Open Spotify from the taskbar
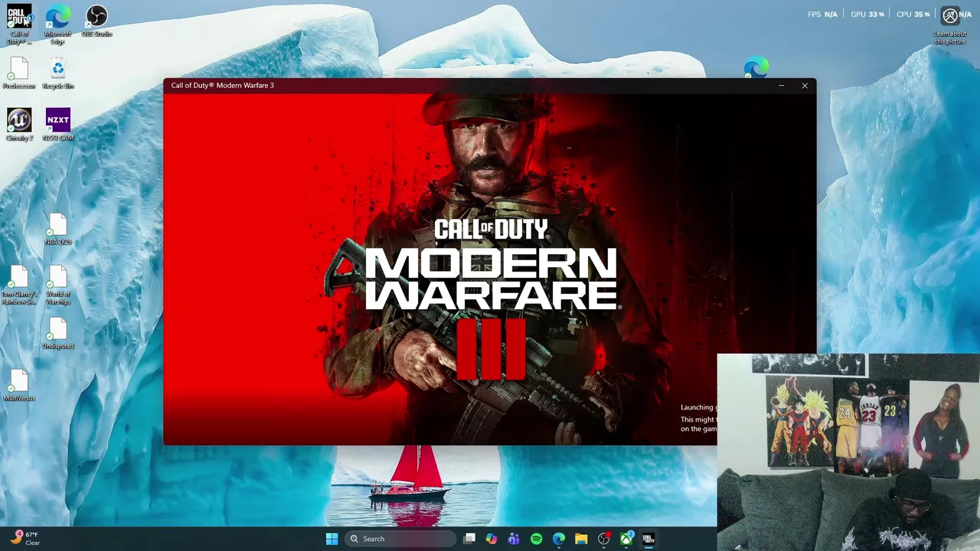 pyautogui.click(x=536, y=539)
